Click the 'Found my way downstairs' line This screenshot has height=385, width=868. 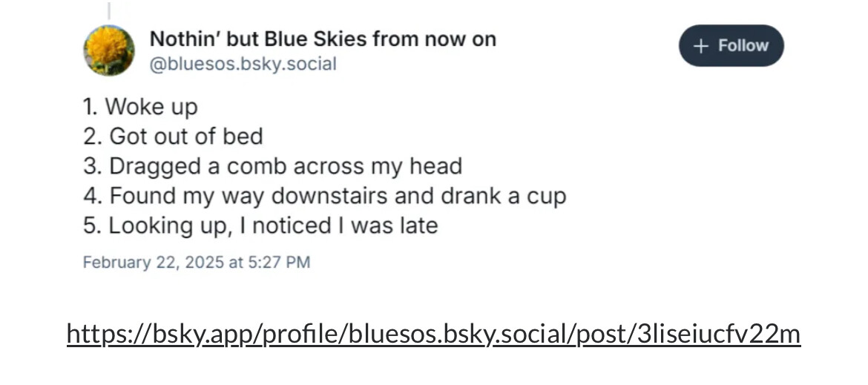click(x=325, y=197)
